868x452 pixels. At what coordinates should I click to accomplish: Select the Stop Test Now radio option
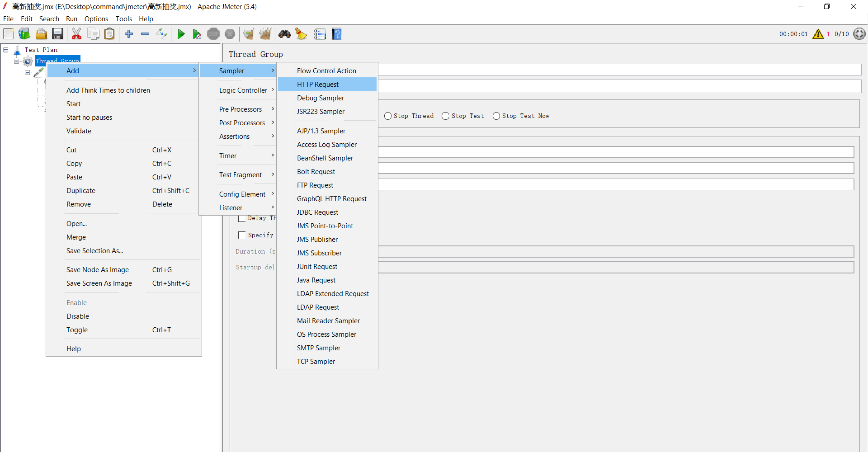pyautogui.click(x=496, y=116)
